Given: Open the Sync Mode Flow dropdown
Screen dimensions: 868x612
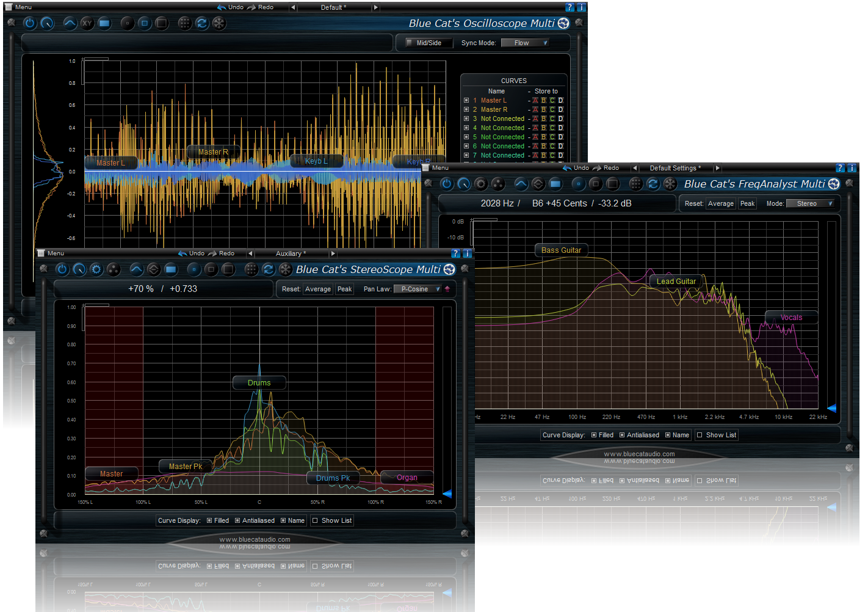Looking at the screenshot, I should coord(525,43).
